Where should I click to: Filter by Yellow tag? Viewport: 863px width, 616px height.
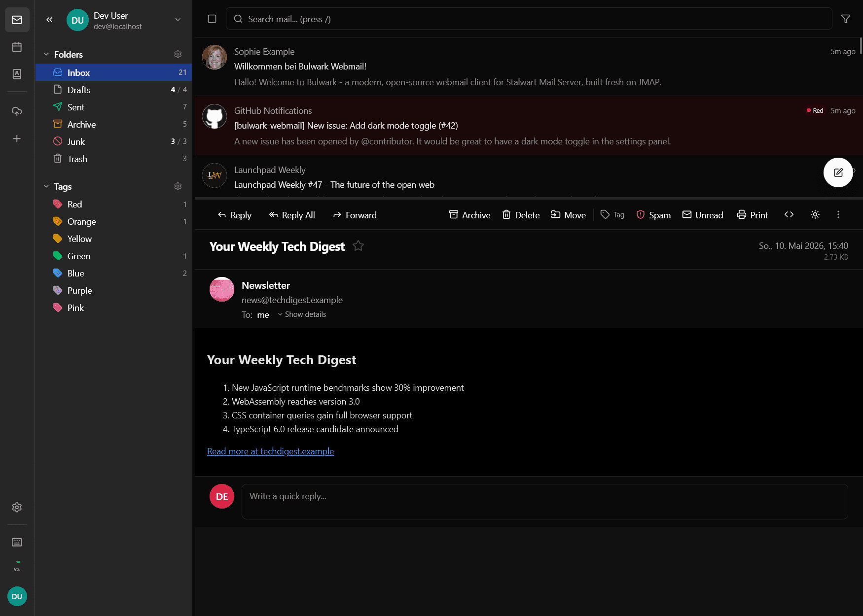point(113,239)
